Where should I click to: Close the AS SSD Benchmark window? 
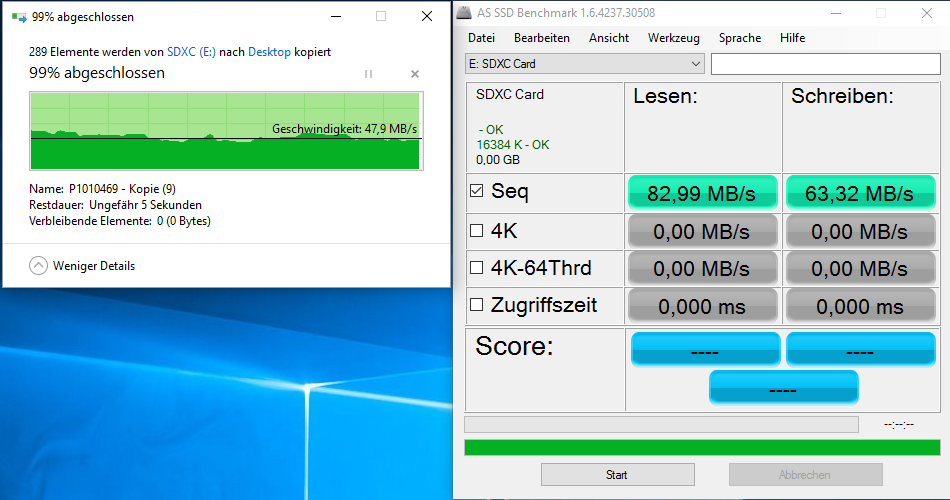927,13
